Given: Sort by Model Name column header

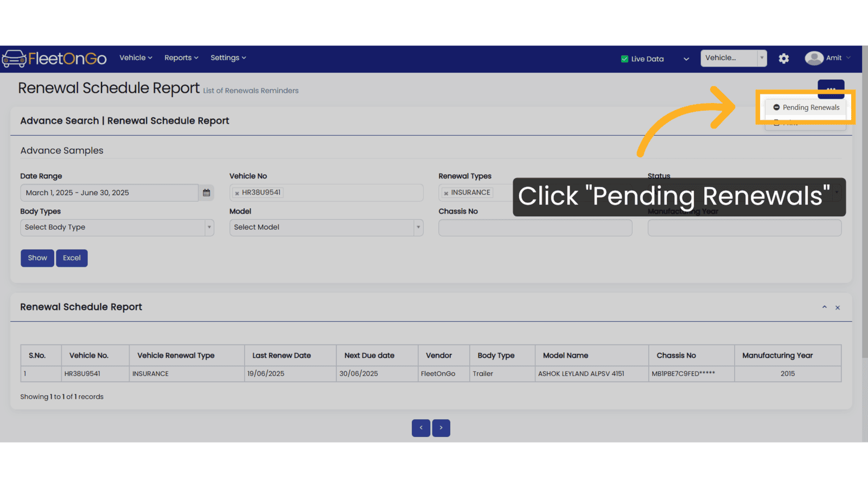Looking at the screenshot, I should [592, 355].
